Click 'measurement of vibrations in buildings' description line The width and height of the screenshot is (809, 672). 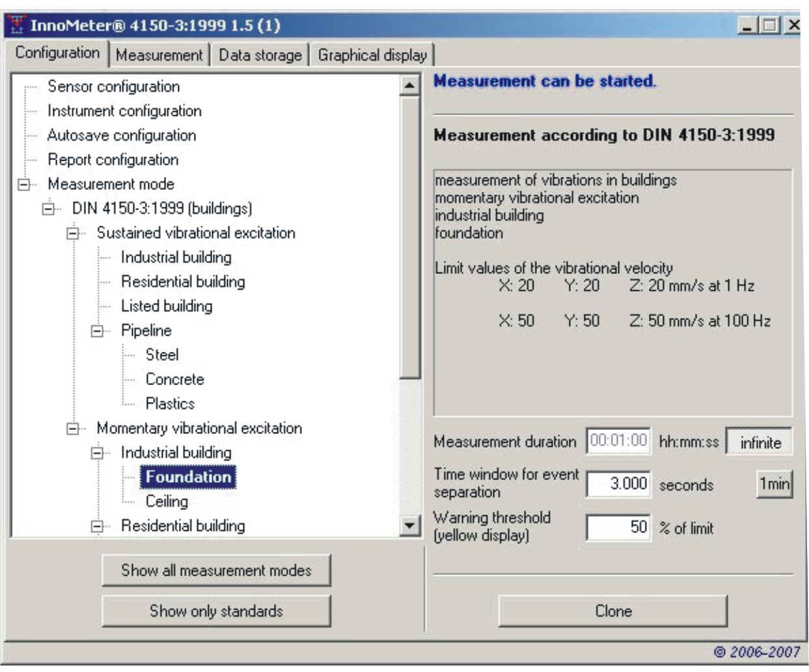tap(556, 180)
